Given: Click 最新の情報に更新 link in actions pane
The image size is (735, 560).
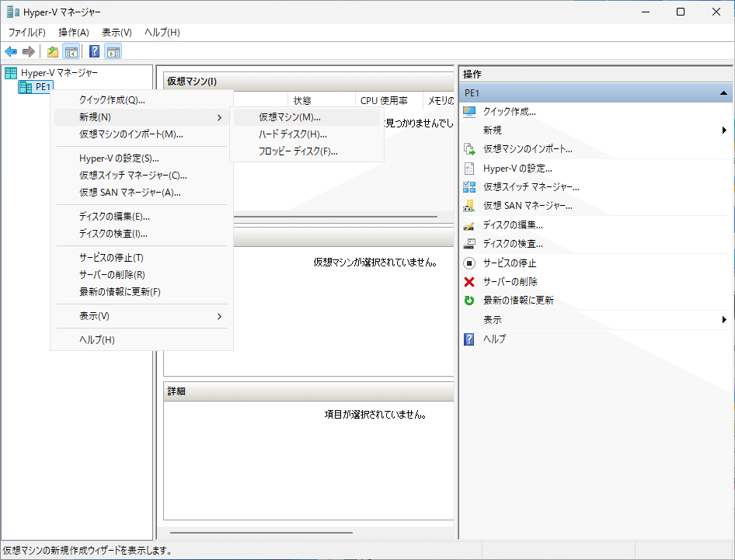Looking at the screenshot, I should [518, 301].
